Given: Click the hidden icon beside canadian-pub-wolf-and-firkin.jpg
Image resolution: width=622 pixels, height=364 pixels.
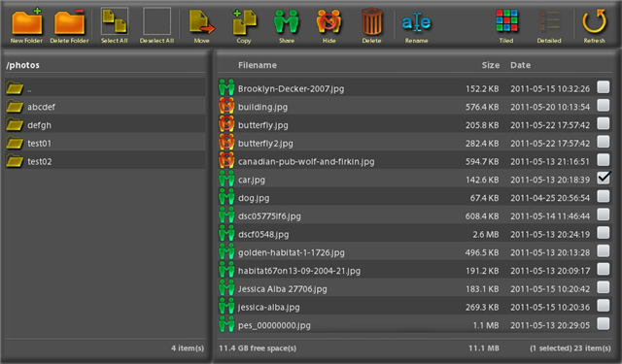Looking at the screenshot, I should (x=226, y=161).
